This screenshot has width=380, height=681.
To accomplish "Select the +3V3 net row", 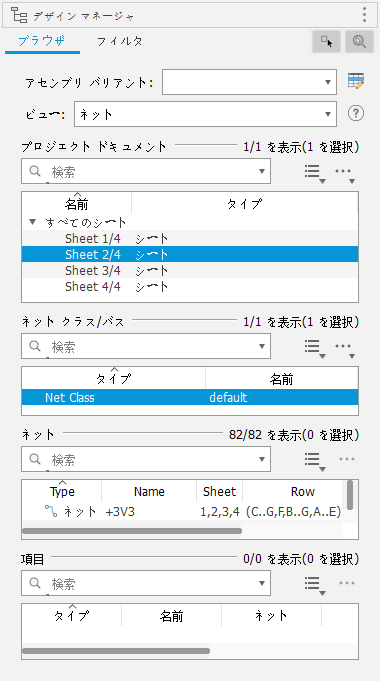I will point(182,512).
